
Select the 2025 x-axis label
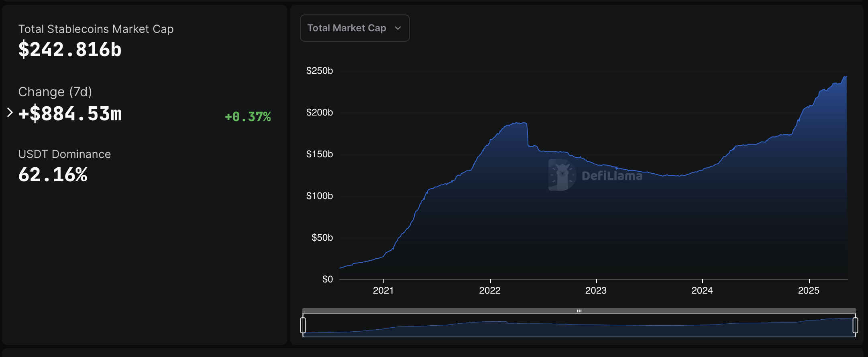808,290
